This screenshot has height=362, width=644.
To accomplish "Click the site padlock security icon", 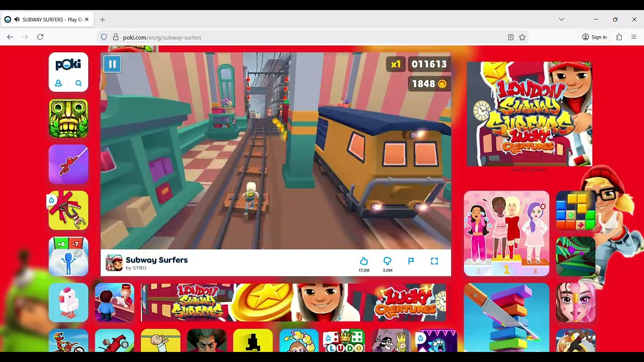I will [115, 37].
